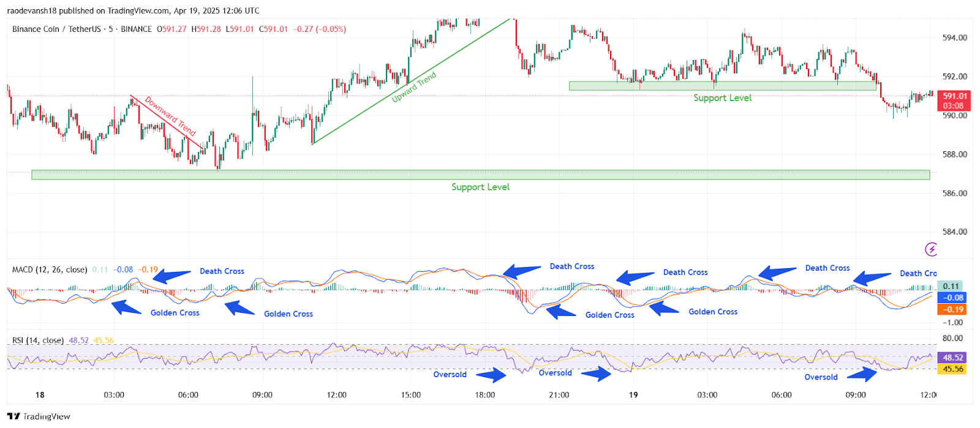
Task: Click the 584.00 price scale label
Action: (x=955, y=231)
